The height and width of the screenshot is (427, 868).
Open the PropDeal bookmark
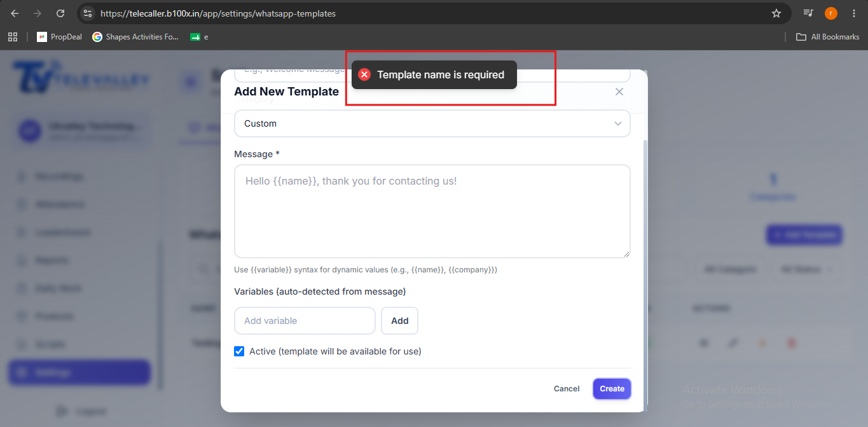point(60,37)
